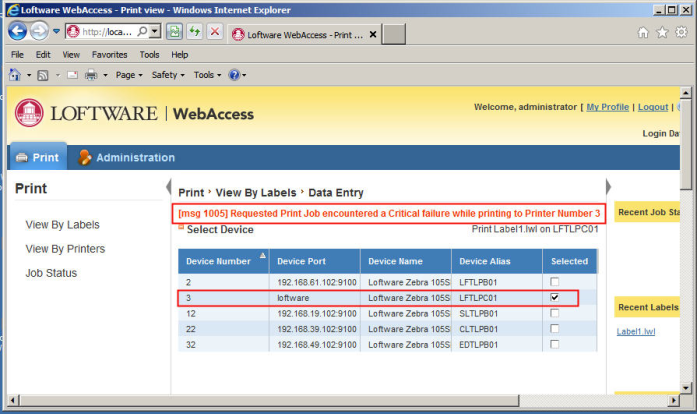Switch to the Administration tab
This screenshot has height=414, width=697.
click(x=127, y=157)
